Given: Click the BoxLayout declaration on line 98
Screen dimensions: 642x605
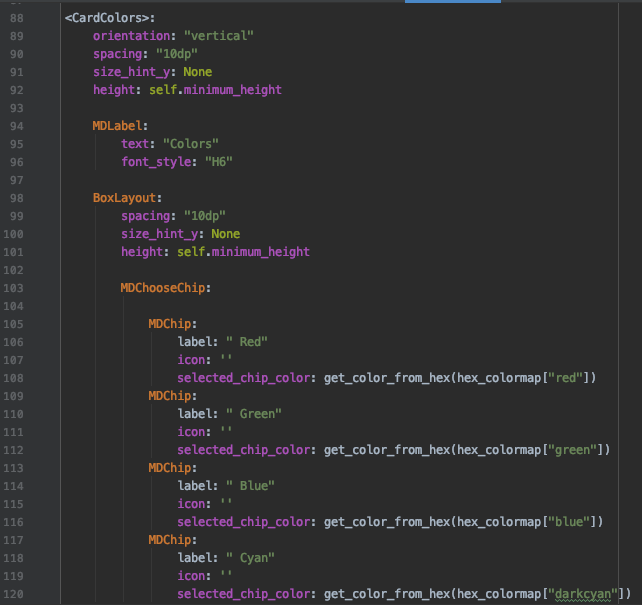Looking at the screenshot, I should (x=124, y=198).
